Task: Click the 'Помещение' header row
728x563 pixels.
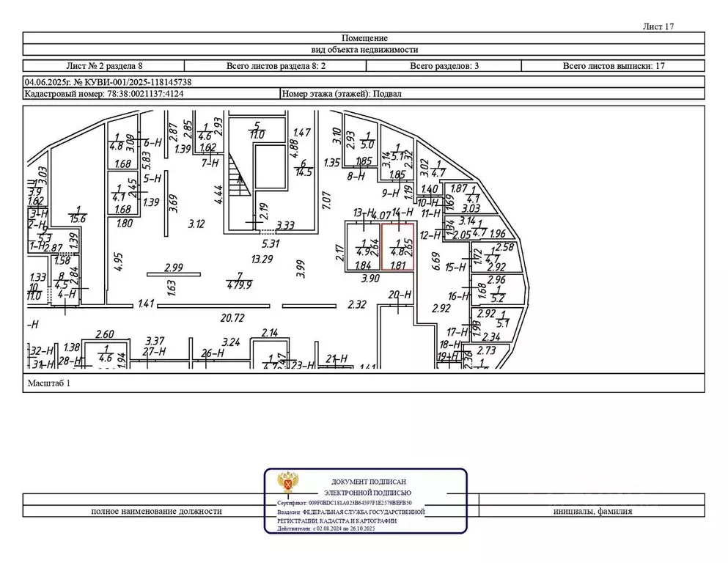Action: 364,38
